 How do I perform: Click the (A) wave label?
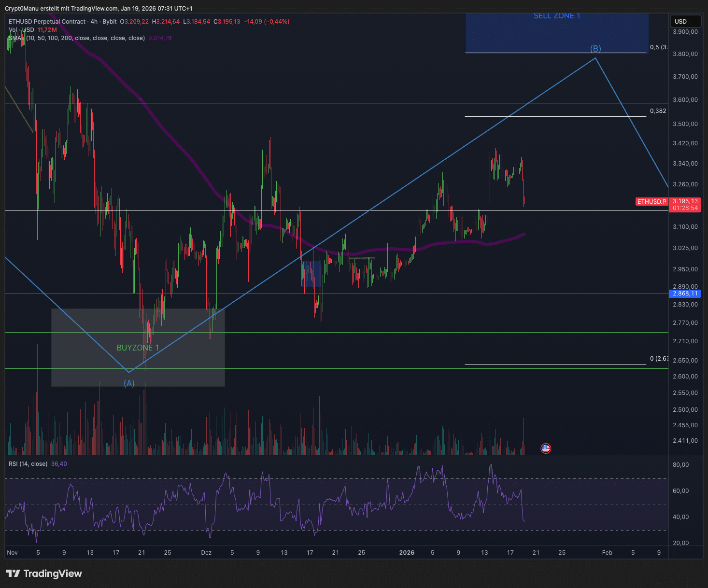click(x=129, y=383)
